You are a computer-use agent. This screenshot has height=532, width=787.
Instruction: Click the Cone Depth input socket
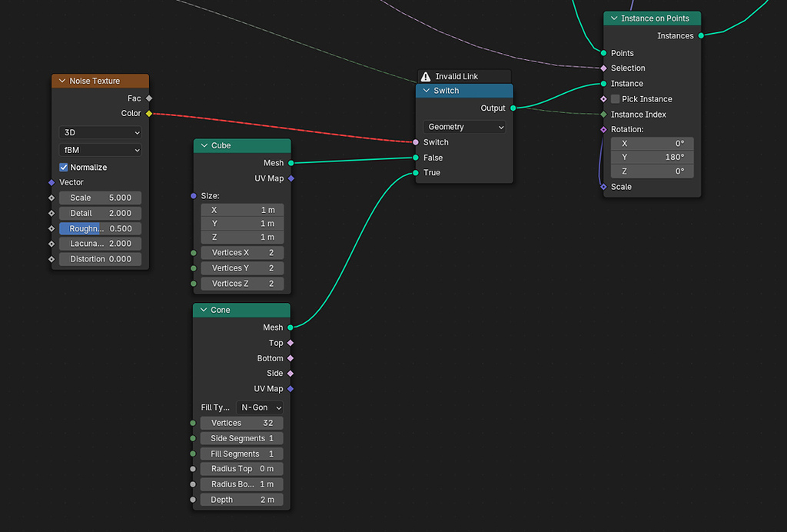[x=193, y=500]
